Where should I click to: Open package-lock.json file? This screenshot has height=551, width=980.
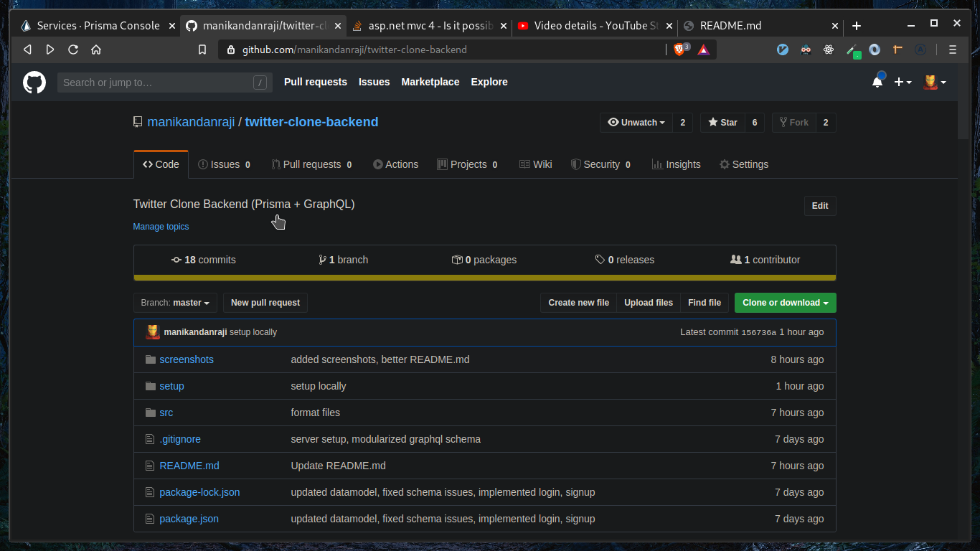coord(199,492)
